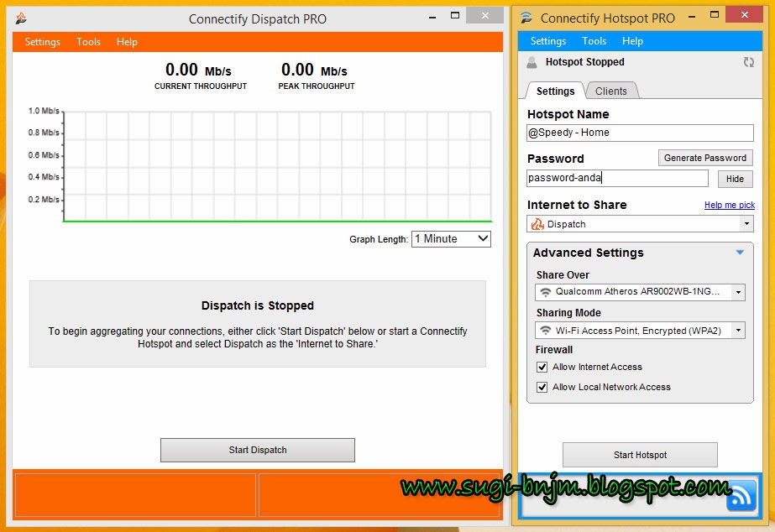
Task: Open the Graph Length dropdown
Action: click(451, 239)
